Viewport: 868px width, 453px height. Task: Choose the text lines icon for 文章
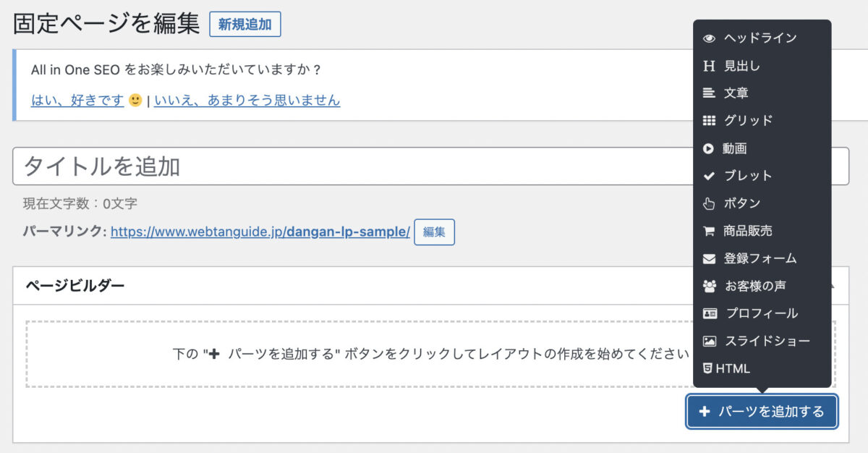pyautogui.click(x=709, y=93)
